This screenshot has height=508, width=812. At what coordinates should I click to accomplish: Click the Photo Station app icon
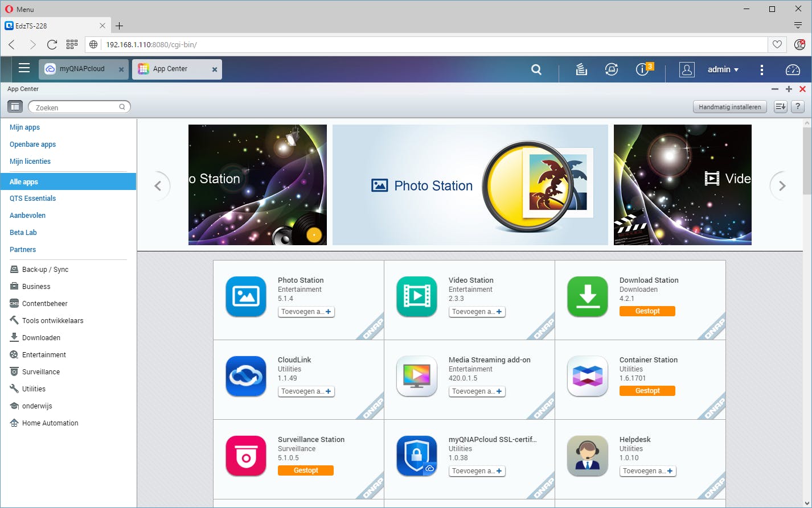point(246,296)
